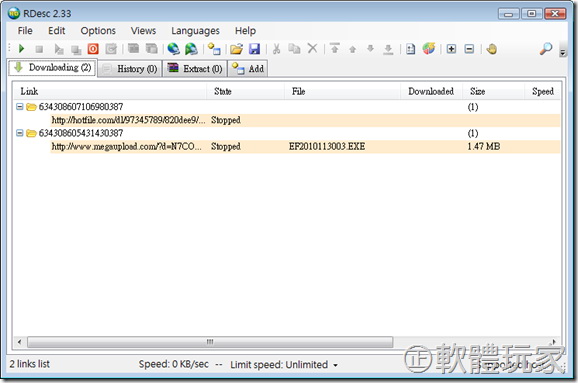Viewport: 578px width, 383px height.
Task: Move selection to bottom with arrow-bar icon
Action: click(388, 49)
